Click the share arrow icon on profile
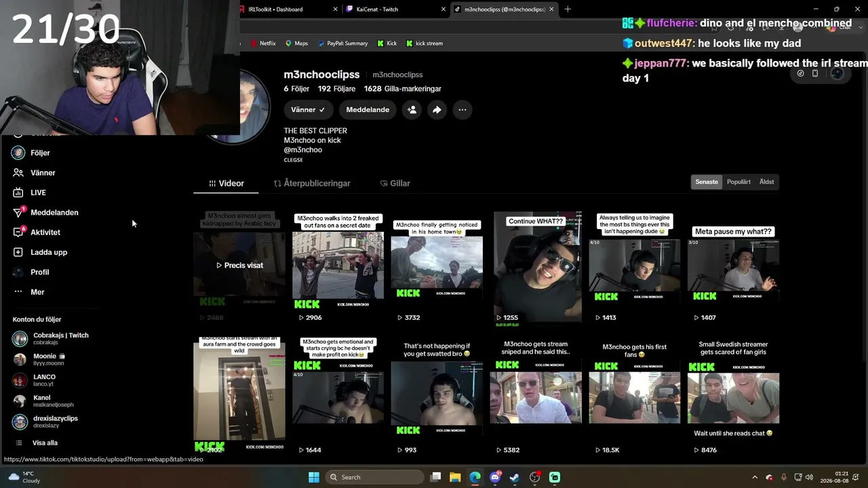 click(437, 110)
